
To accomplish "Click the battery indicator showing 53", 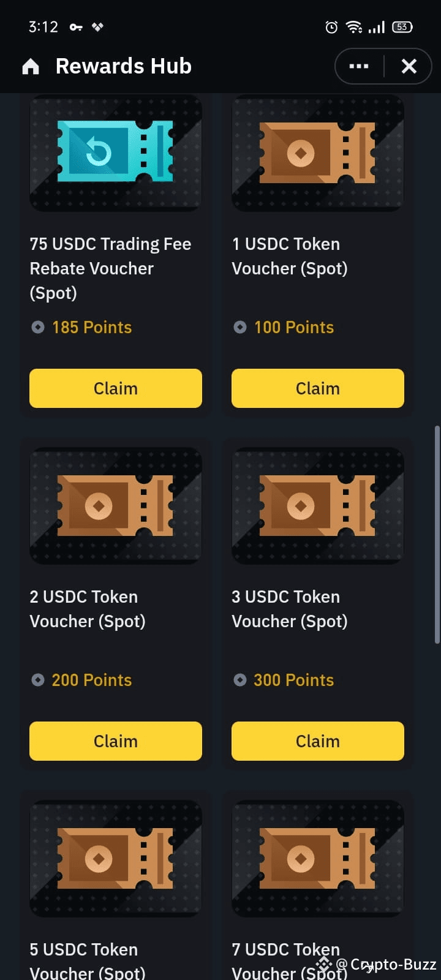I will coord(402,27).
